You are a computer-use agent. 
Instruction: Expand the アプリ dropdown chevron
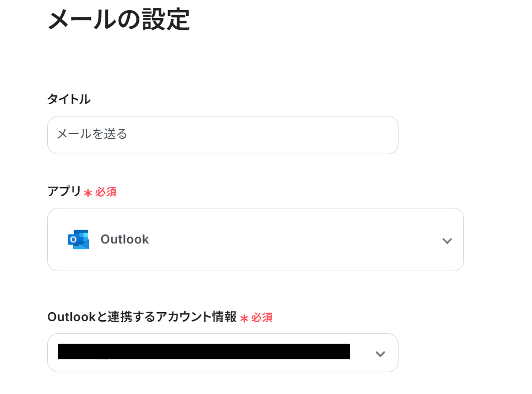pos(447,241)
